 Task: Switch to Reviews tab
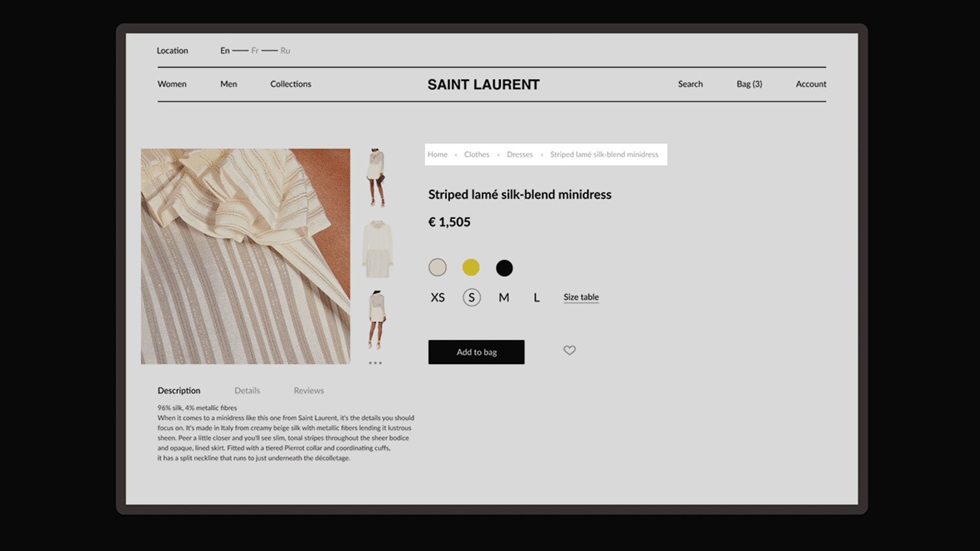(x=309, y=391)
